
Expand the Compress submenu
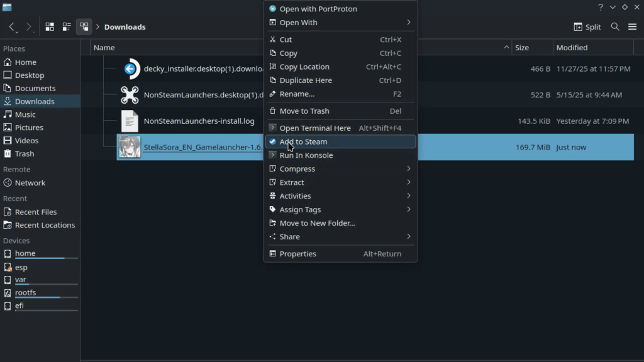408,169
